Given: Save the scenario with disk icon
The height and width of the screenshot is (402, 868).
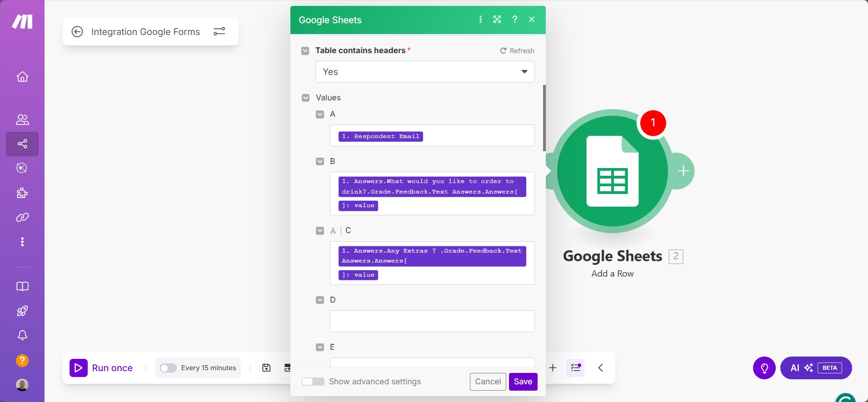Looking at the screenshot, I should point(266,367).
